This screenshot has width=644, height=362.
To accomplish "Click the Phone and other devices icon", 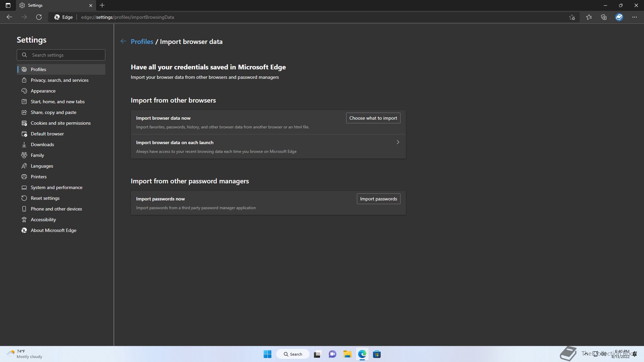I will pos(24,209).
